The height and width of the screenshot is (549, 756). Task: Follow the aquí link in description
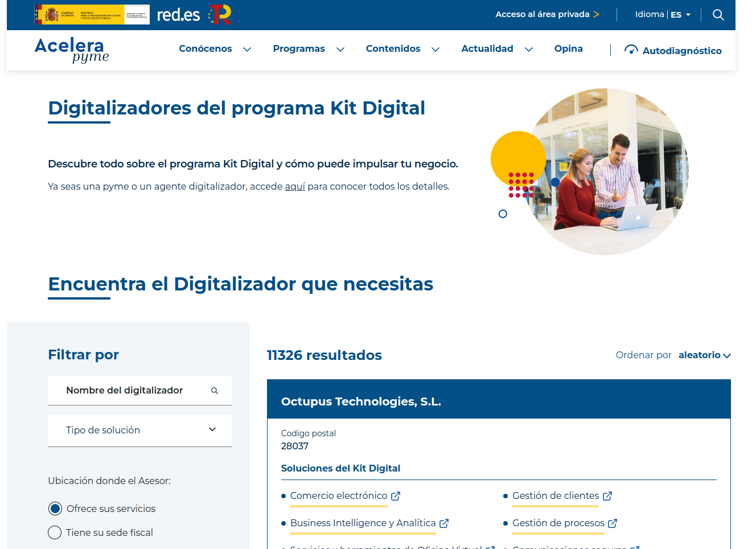[295, 187]
